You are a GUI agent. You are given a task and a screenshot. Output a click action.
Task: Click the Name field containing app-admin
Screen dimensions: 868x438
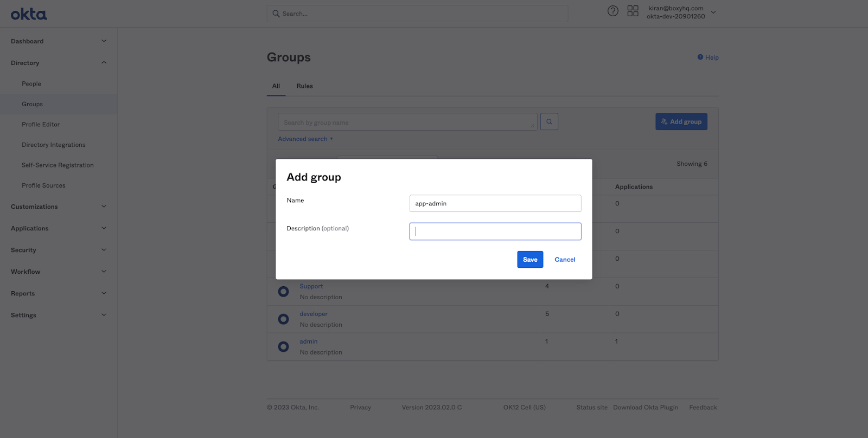pyautogui.click(x=495, y=204)
